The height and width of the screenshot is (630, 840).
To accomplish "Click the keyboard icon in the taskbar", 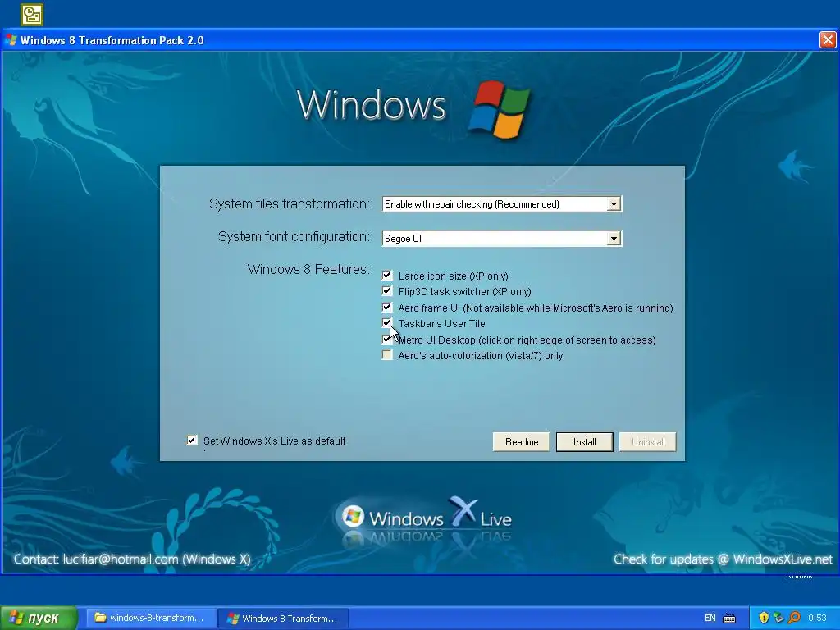I will (x=729, y=619).
